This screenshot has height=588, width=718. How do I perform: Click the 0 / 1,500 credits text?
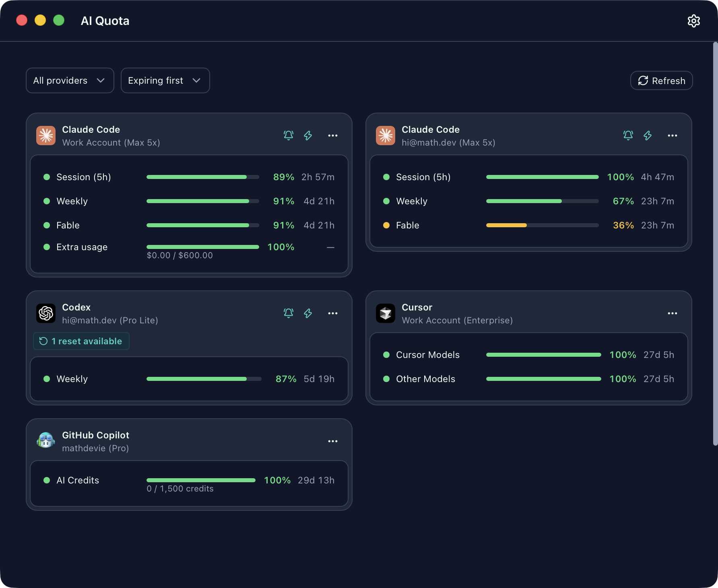pyautogui.click(x=180, y=489)
